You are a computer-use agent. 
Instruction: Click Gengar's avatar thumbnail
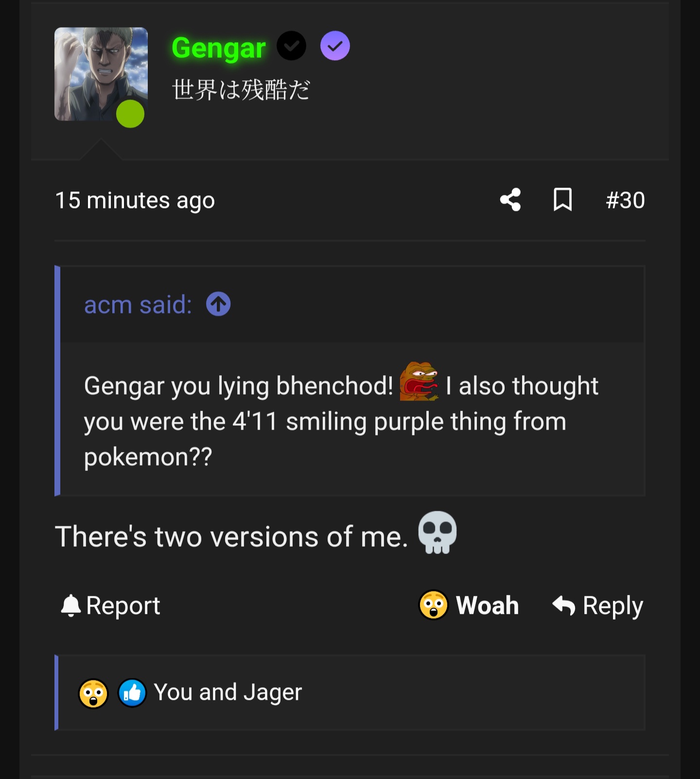point(101,74)
